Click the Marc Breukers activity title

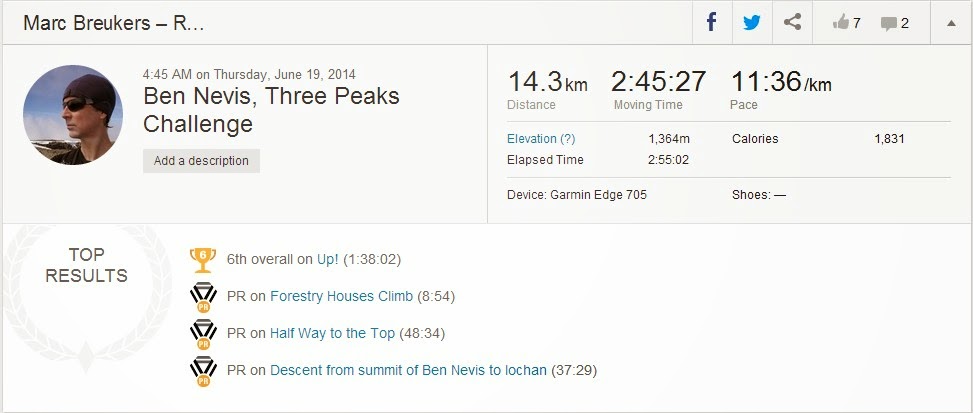click(x=113, y=22)
